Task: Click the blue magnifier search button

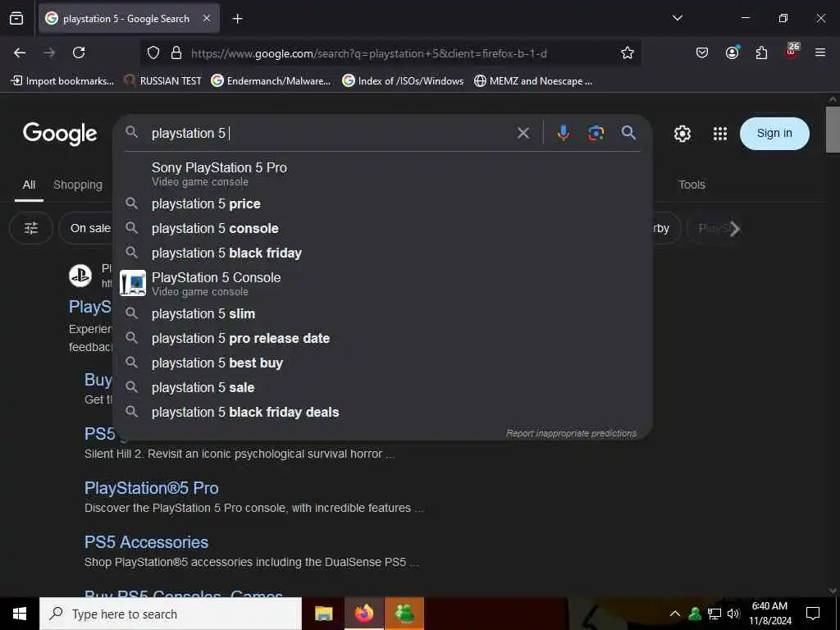Action: [629, 133]
